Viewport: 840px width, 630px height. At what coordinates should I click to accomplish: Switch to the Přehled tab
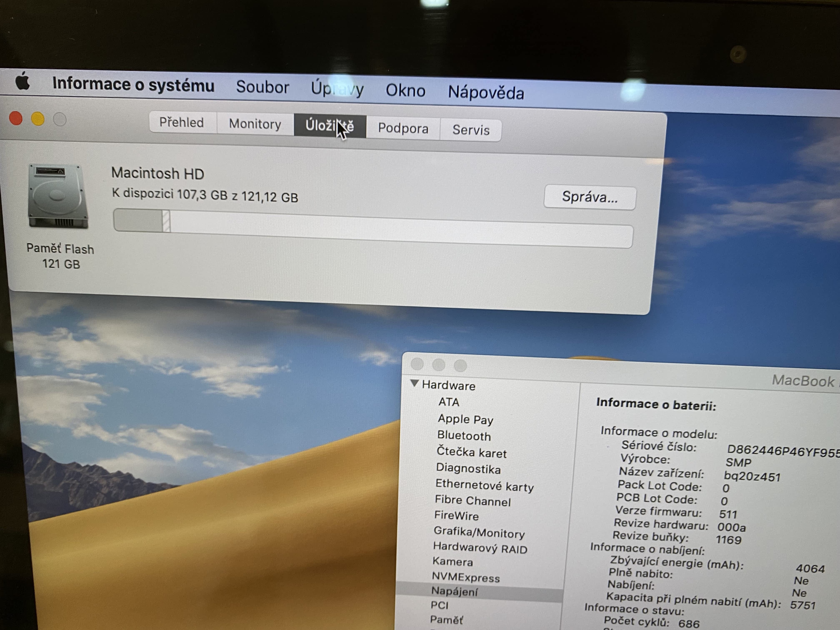[x=181, y=122]
